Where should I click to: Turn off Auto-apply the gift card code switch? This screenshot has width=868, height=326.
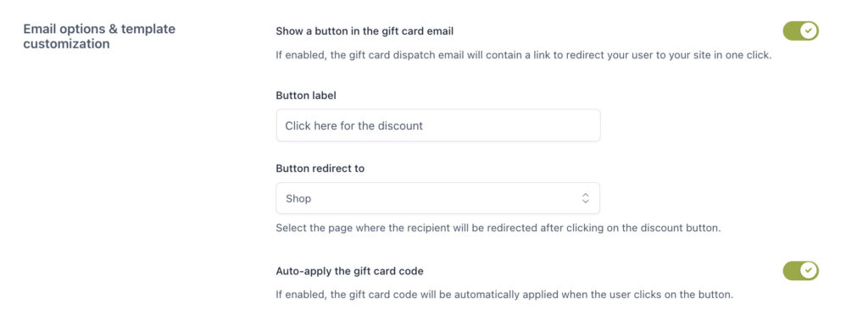(800, 271)
